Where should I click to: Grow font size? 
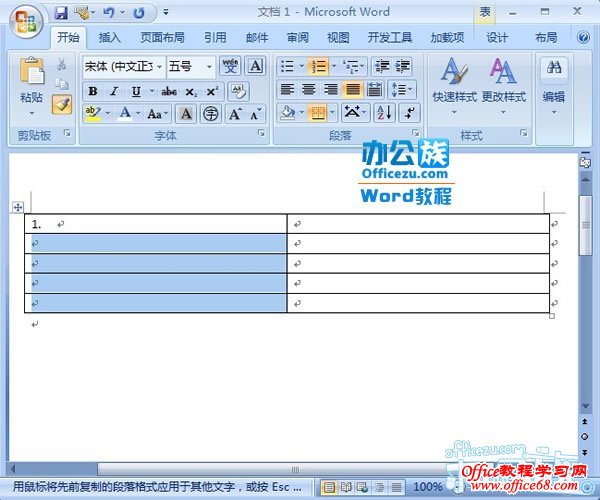pyautogui.click(x=234, y=114)
